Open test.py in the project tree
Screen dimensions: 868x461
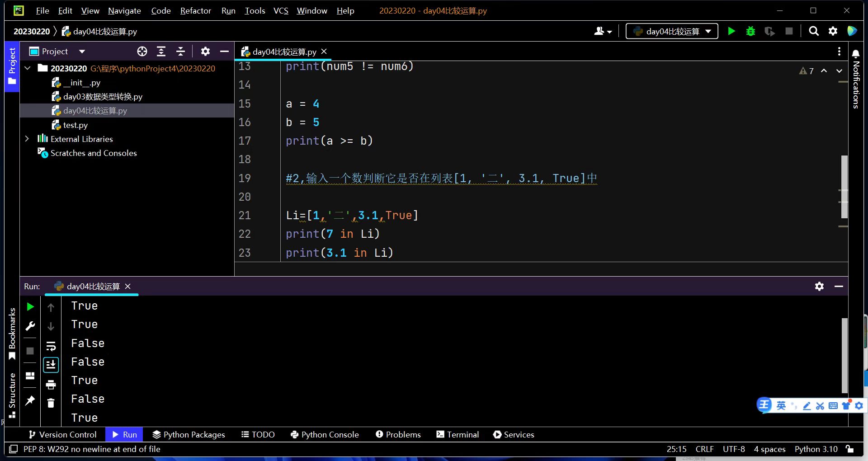point(75,125)
